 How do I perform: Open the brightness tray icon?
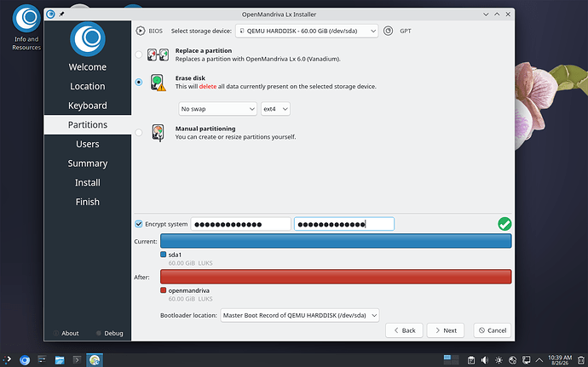(499, 360)
